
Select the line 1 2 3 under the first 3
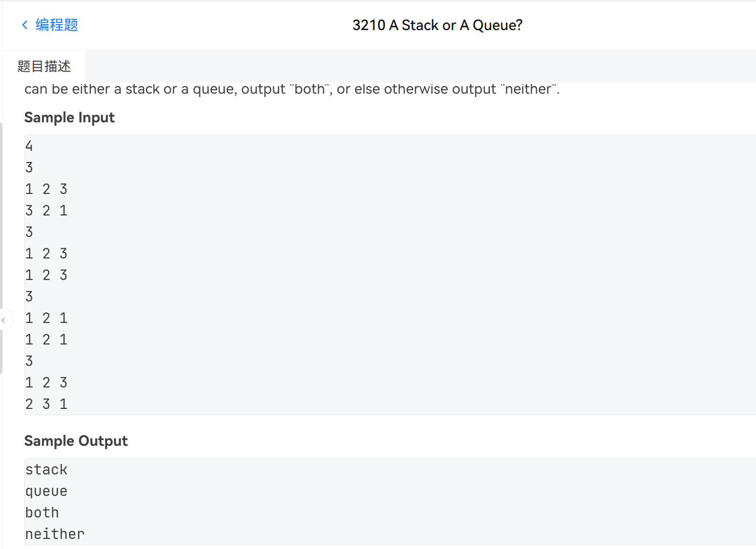[x=46, y=189]
